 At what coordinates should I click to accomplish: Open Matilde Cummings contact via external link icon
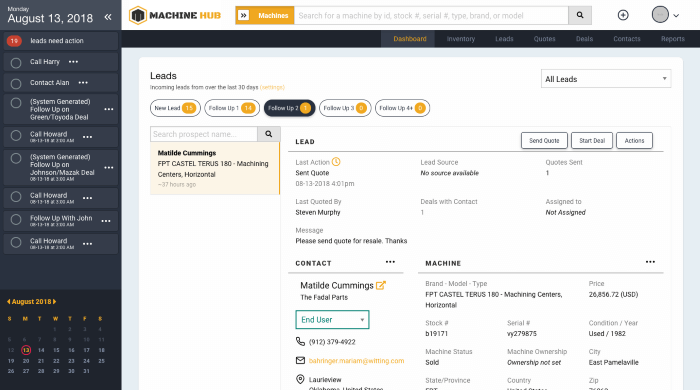381,285
